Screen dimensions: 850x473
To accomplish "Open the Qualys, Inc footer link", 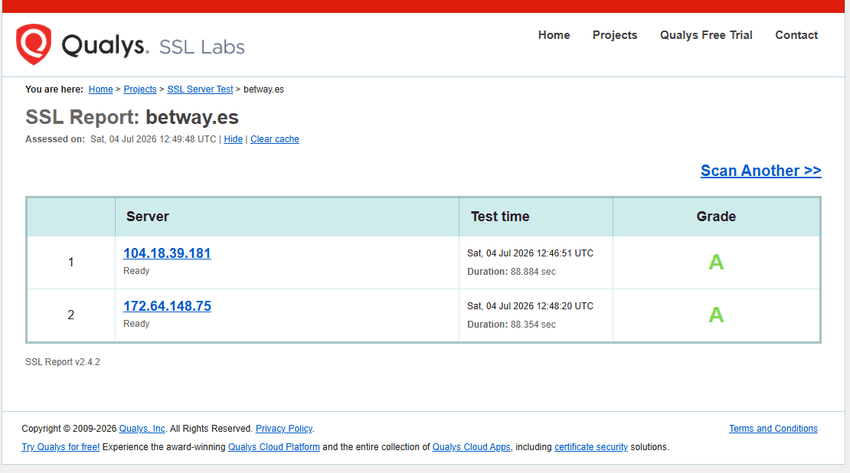I will 142,429.
